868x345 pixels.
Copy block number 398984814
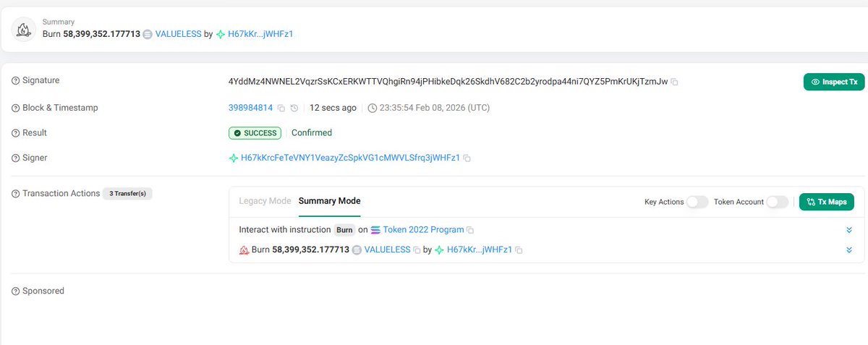[281, 108]
